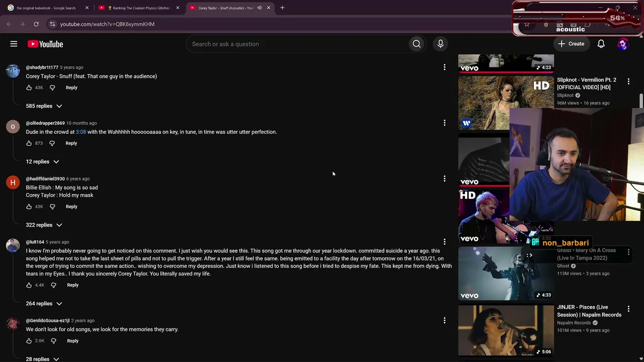644x362 pixels.
Task: Open the options menu for Slipknot Vermilion Pt. 2 video
Action: pos(628,81)
